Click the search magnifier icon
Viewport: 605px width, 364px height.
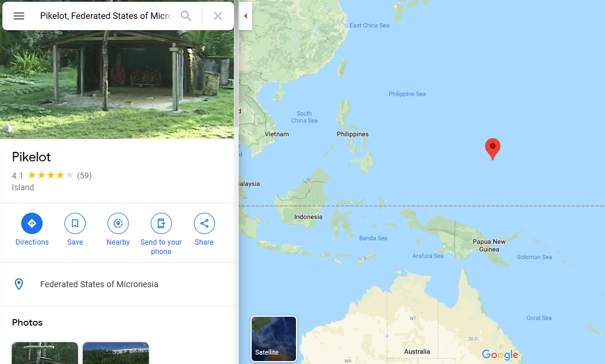pyautogui.click(x=186, y=16)
